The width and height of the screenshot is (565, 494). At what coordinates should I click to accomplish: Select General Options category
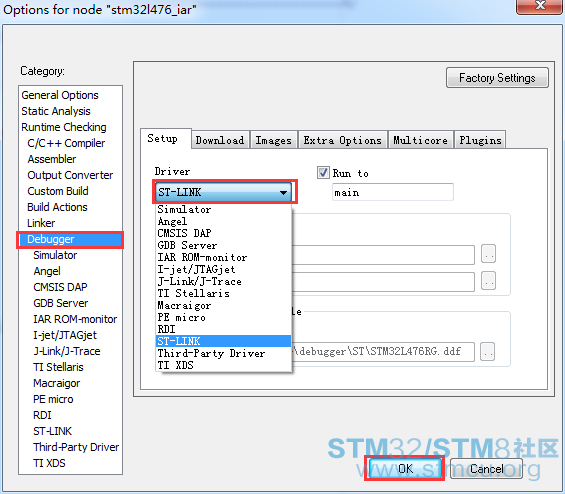[60, 95]
